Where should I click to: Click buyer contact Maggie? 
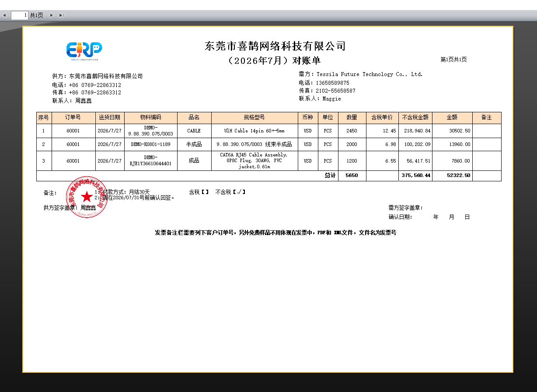pyautogui.click(x=320, y=99)
